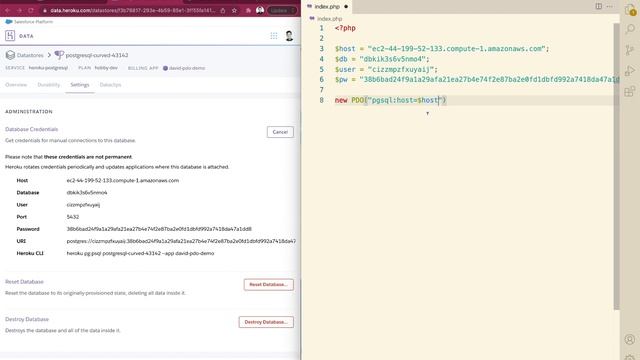View site info via the lock icon
The image size is (640, 360).
click(45, 10)
